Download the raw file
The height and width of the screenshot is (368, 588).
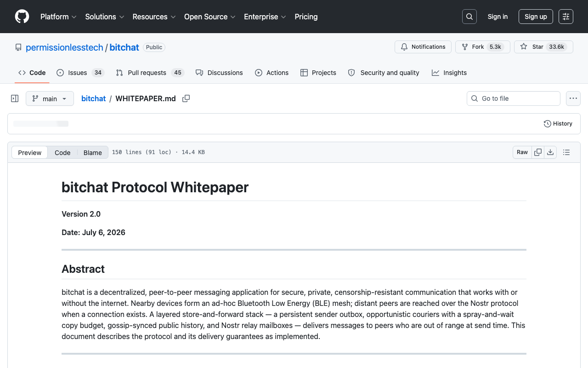pos(550,152)
